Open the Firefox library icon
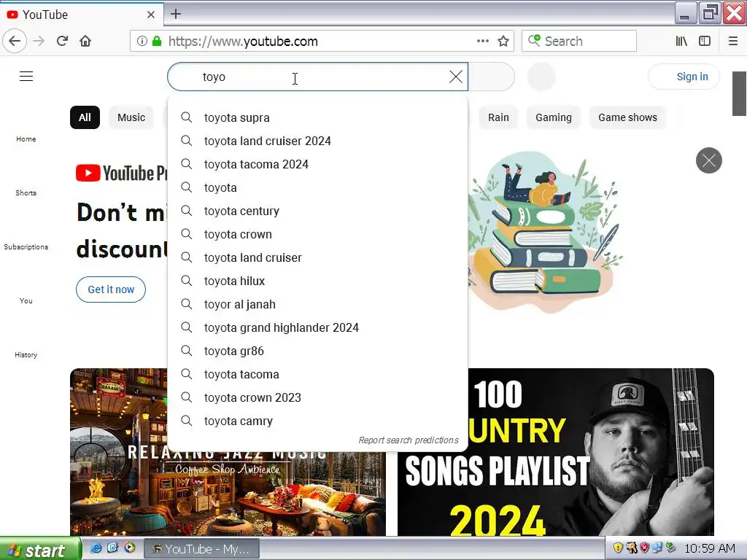This screenshot has height=560, width=747. click(681, 41)
